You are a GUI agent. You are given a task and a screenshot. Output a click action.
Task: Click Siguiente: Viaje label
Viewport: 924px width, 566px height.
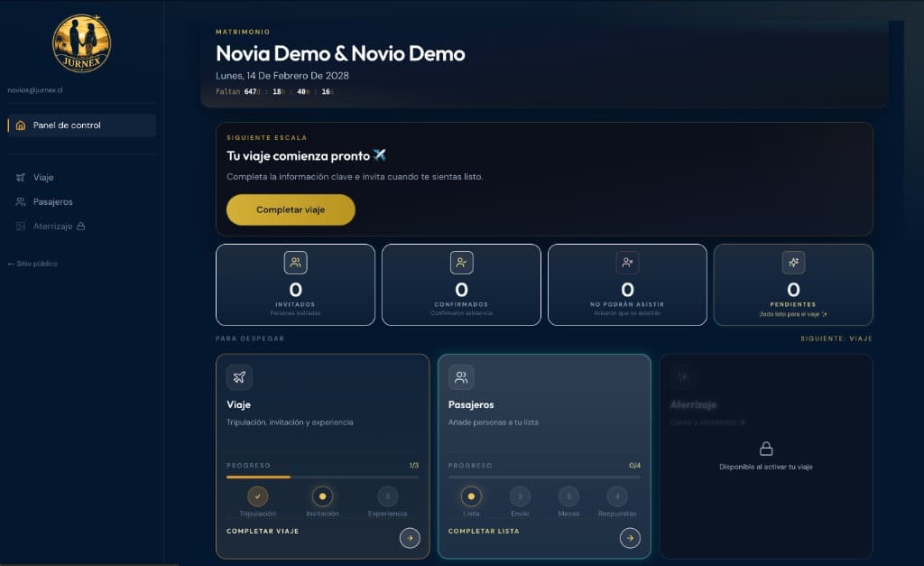point(836,339)
